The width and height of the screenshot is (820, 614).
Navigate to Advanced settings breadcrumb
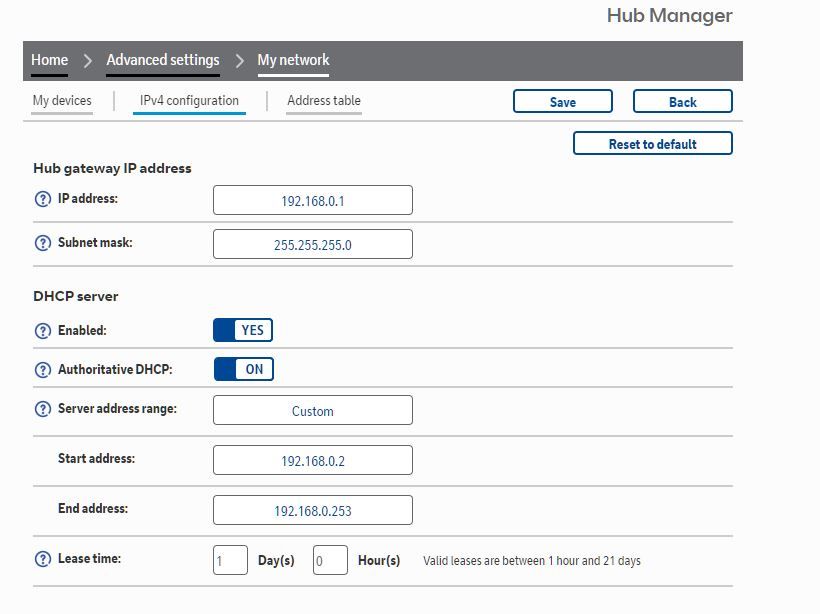click(x=162, y=60)
